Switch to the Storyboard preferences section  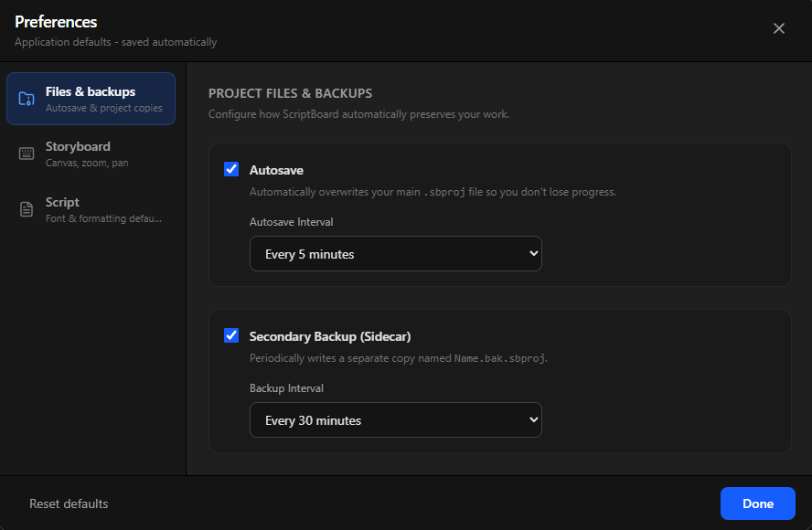[91, 154]
